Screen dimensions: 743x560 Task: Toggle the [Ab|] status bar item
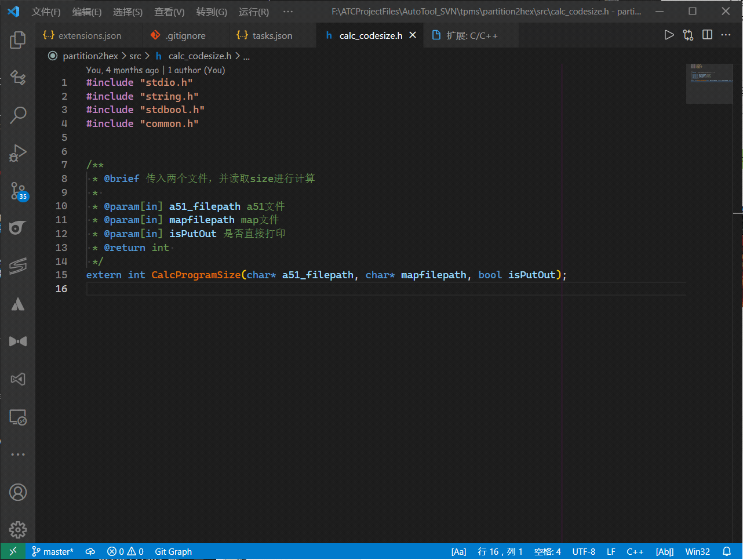tap(665, 552)
